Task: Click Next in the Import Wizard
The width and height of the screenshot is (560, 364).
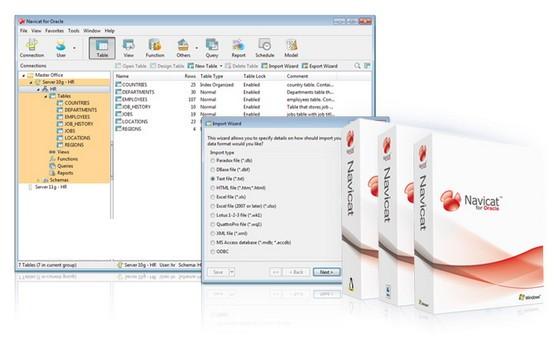Action: 326,272
